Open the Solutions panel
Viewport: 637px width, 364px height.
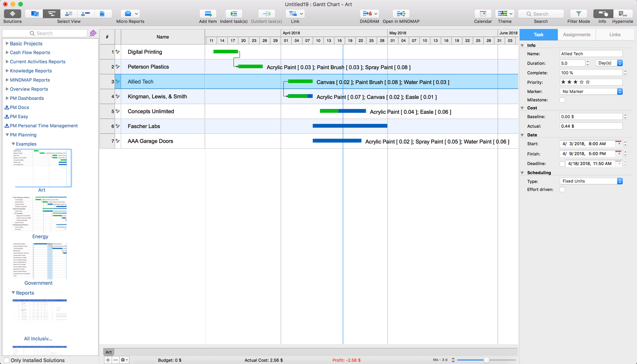pyautogui.click(x=12, y=14)
